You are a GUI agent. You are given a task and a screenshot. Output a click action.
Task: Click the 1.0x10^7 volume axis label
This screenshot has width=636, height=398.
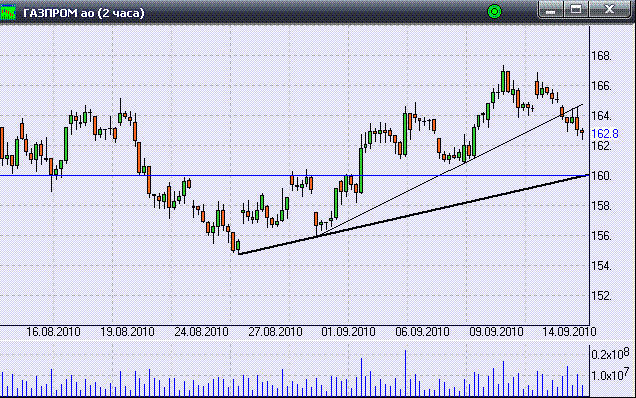pos(610,375)
